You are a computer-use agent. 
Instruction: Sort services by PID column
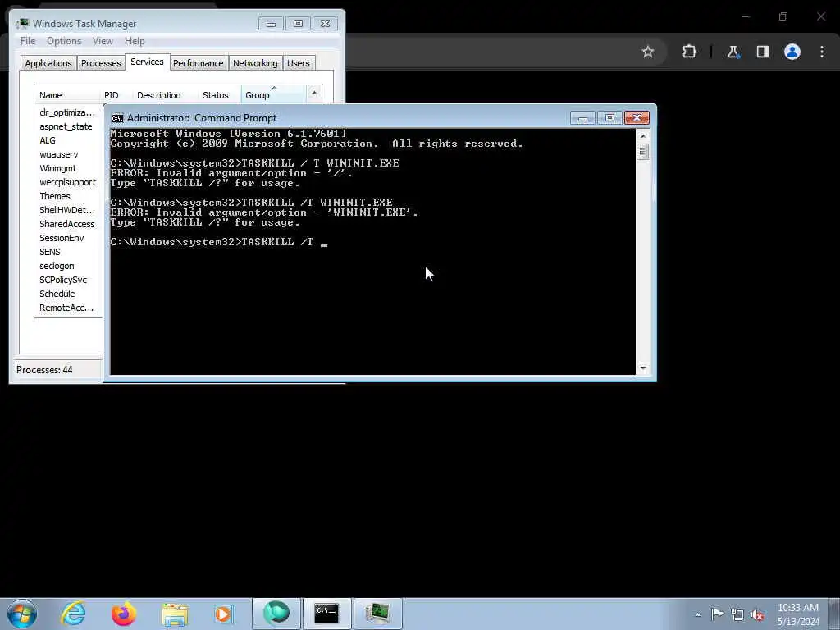pyautogui.click(x=115, y=95)
